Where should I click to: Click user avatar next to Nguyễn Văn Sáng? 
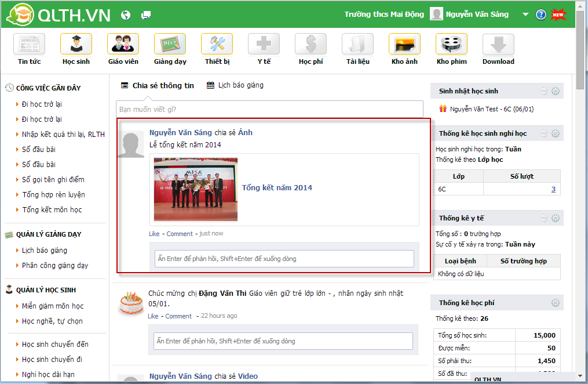436,15
